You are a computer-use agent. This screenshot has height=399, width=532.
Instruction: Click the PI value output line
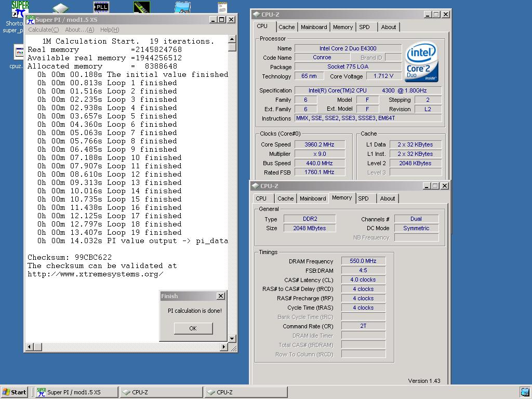[x=132, y=241]
